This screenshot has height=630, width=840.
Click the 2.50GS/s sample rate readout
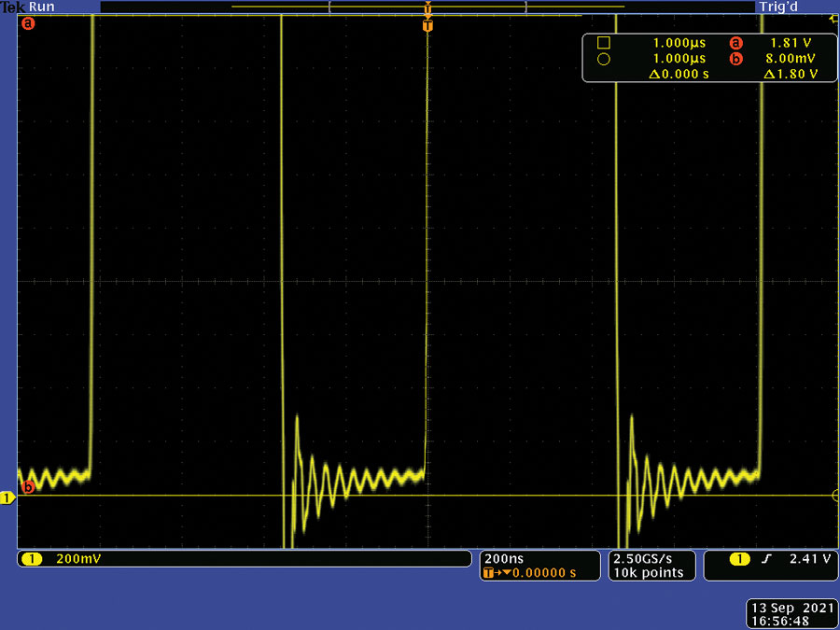[642, 559]
